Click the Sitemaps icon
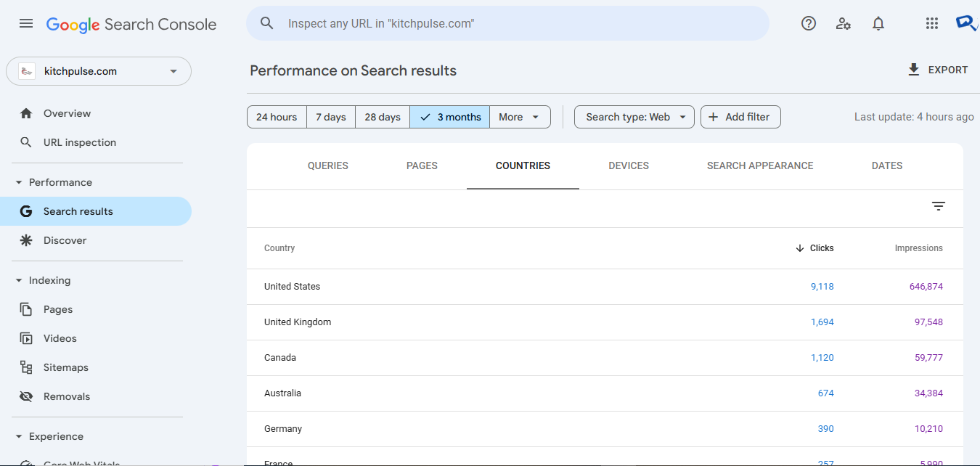 [x=26, y=367]
